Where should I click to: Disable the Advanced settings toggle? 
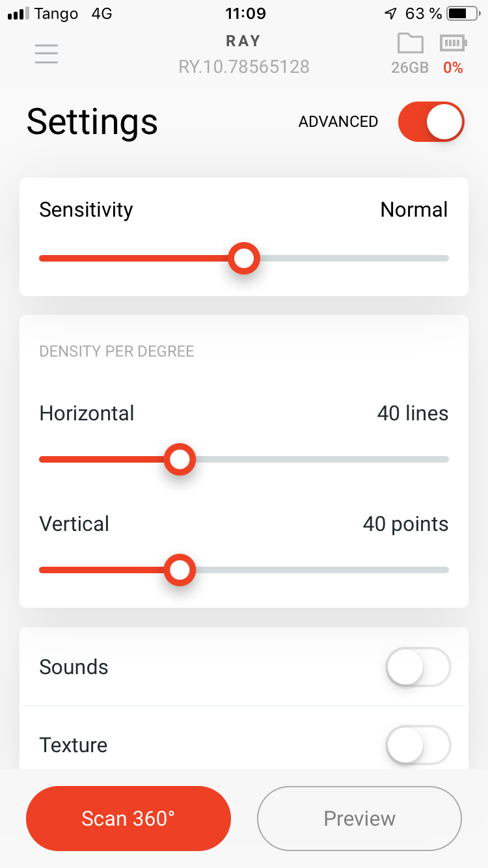click(x=431, y=122)
